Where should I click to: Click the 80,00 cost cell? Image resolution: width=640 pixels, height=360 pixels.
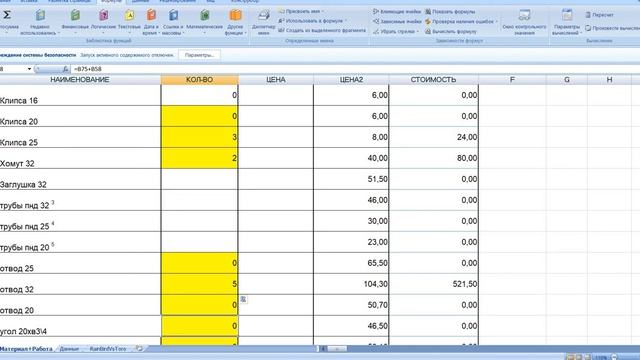click(433, 158)
